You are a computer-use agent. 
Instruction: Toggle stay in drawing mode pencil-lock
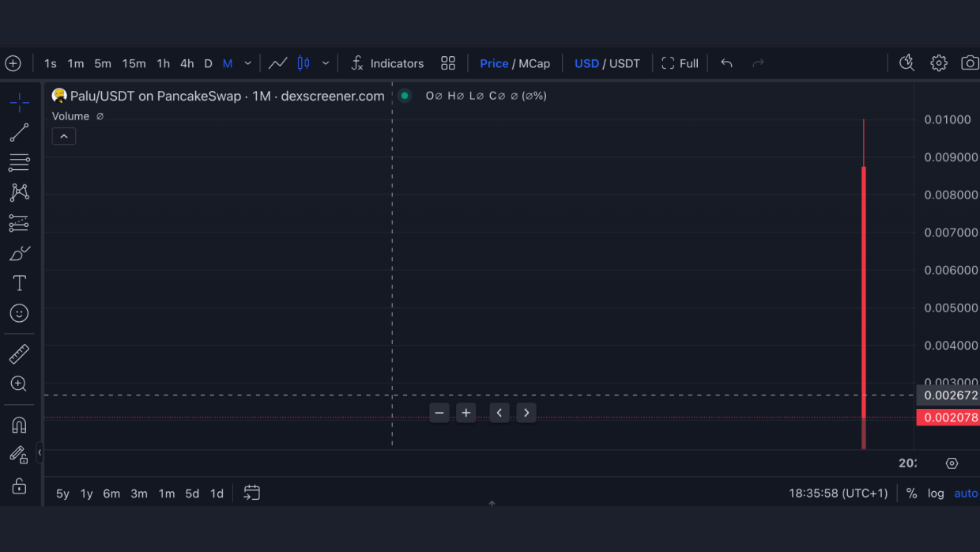[20, 455]
